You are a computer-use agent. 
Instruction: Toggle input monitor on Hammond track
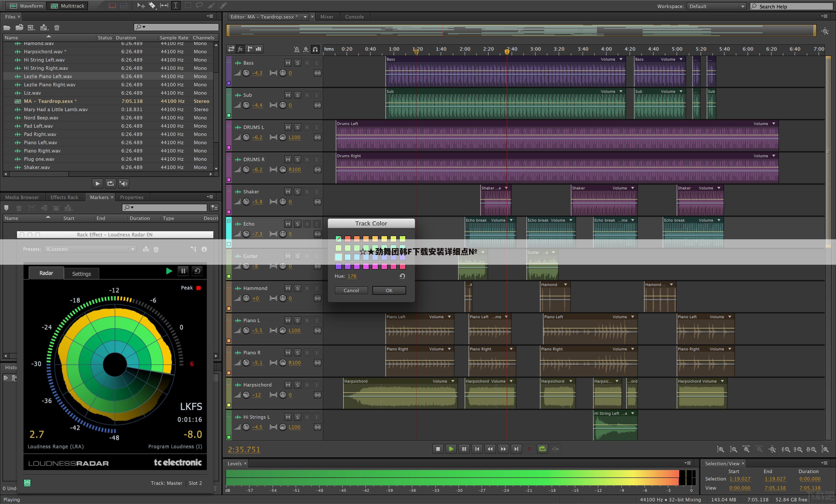pos(317,288)
